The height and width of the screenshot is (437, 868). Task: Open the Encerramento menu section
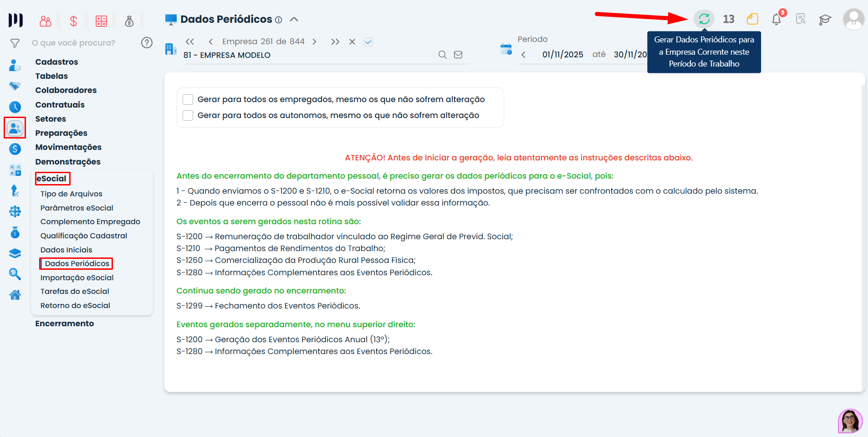[65, 324]
